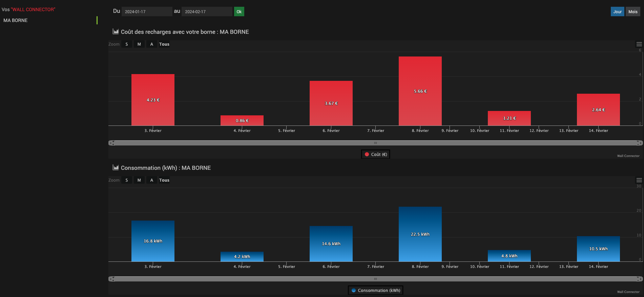Switch to Jour view
This screenshot has width=644, height=297.
(x=617, y=12)
